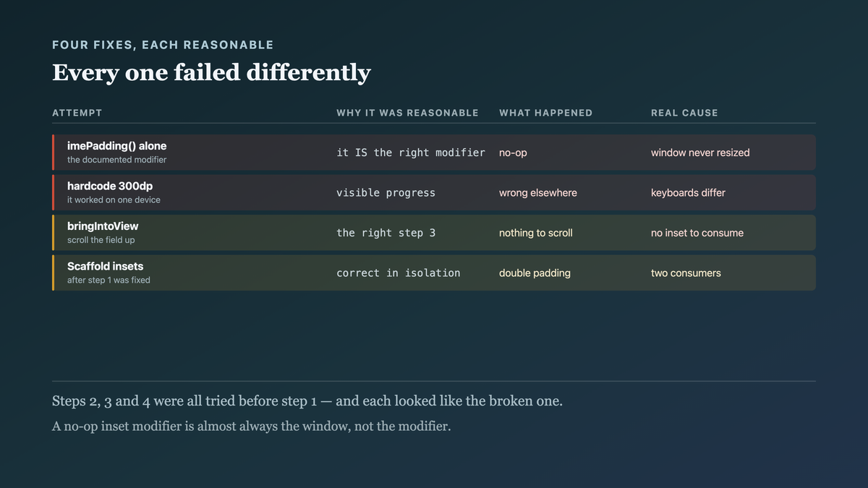Click the 'window never resized' cell

[x=700, y=153]
